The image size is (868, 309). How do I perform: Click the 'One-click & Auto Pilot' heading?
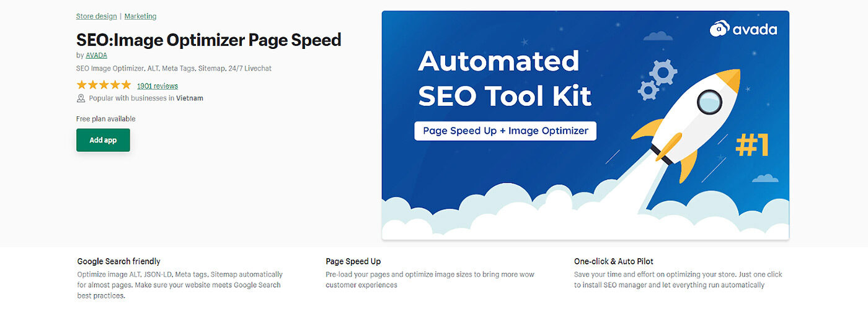pyautogui.click(x=614, y=261)
